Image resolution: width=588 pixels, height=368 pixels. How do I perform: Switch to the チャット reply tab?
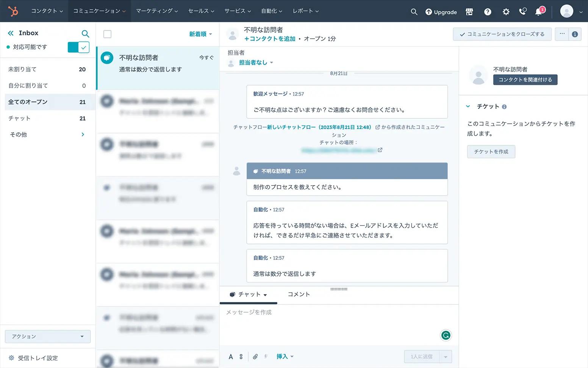249,294
